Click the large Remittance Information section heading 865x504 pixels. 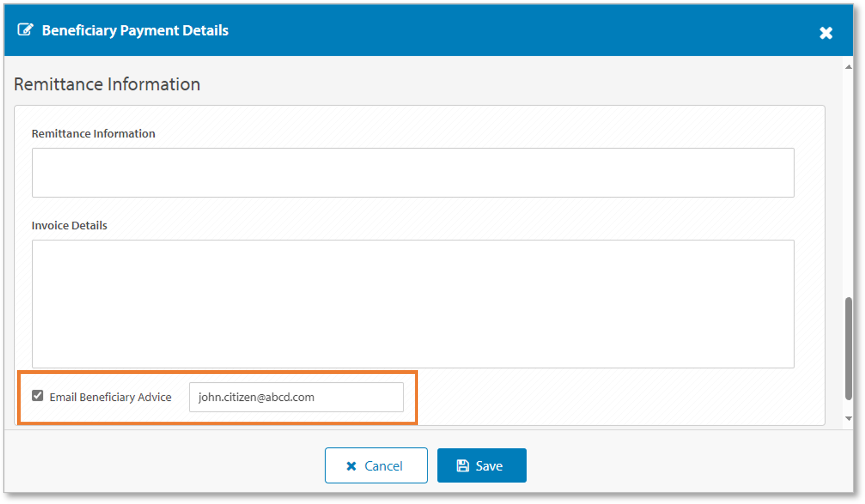tap(107, 84)
